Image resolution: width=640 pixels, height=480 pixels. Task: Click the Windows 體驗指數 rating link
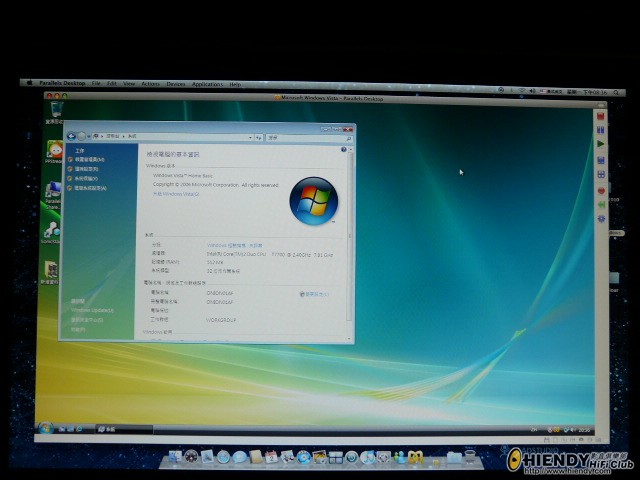tap(235, 245)
